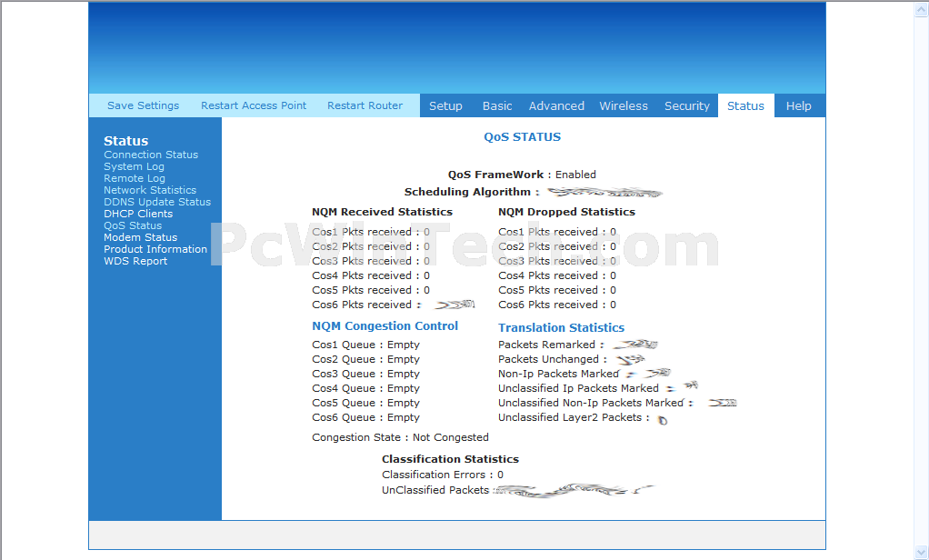Viewport: 929px width, 560px height.
Task: Click 'Unclassified Layer2 Packets' label
Action: [570, 418]
